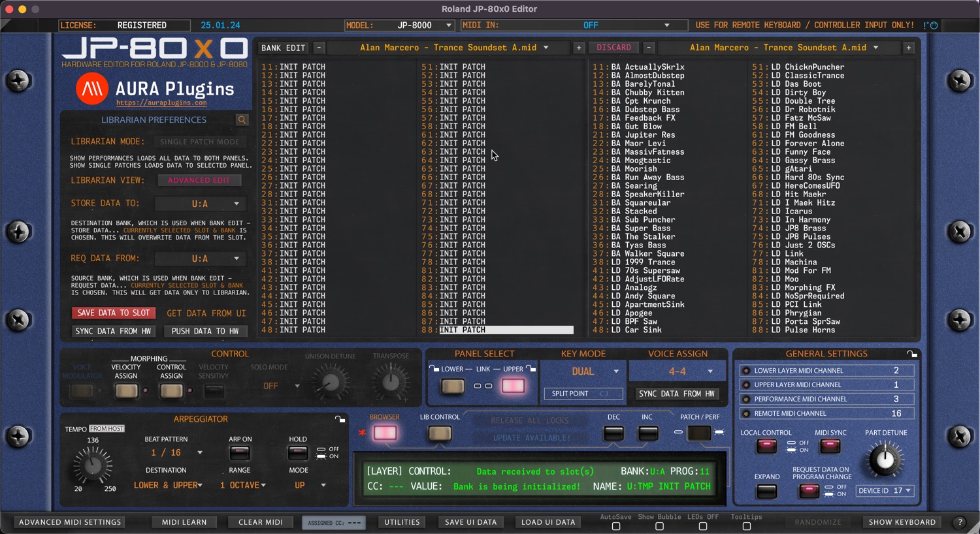The width and height of the screenshot is (980, 534).
Task: Open the auraplugins.com link
Action: click(x=161, y=103)
